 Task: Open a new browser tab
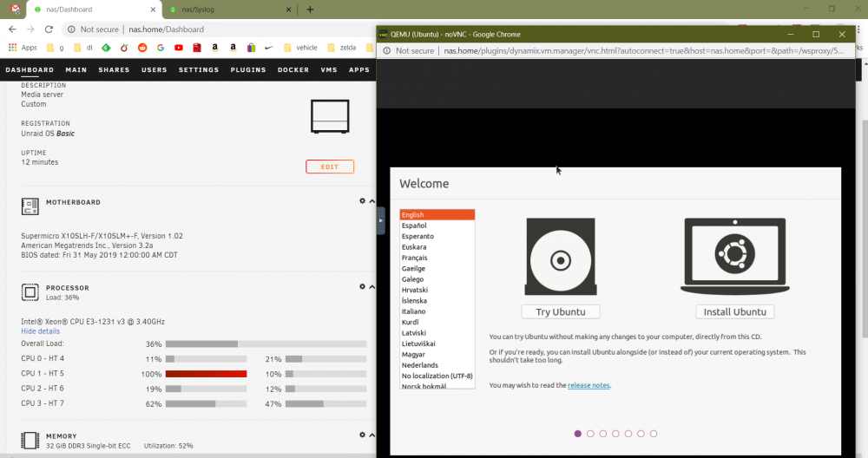click(x=310, y=10)
